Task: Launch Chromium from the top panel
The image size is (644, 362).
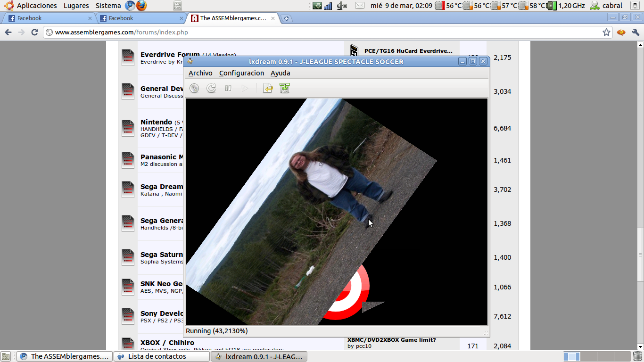Action: 130,6
